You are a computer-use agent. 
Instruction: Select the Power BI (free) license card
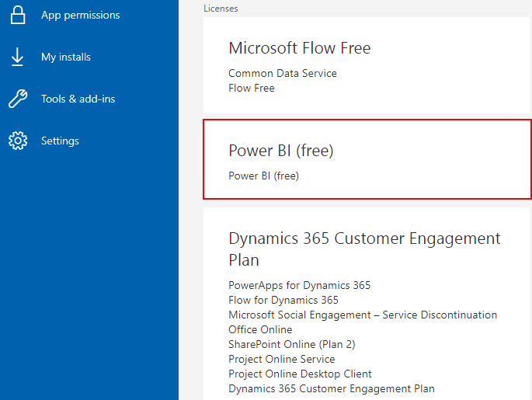tap(367, 159)
